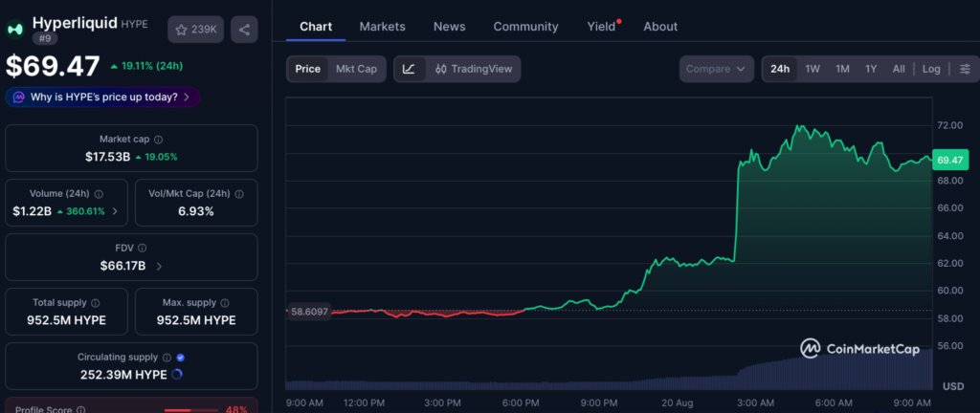Open Max. supply info icon

pyautogui.click(x=224, y=302)
